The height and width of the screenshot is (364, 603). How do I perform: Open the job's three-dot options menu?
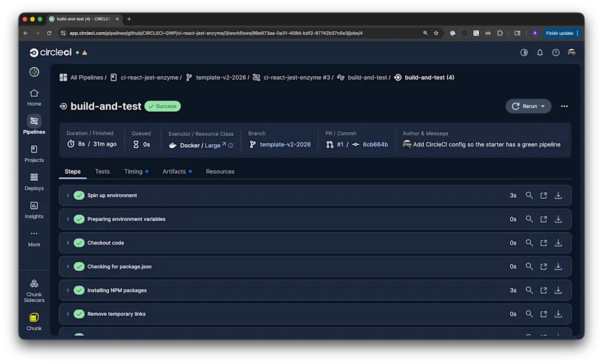[x=564, y=106]
